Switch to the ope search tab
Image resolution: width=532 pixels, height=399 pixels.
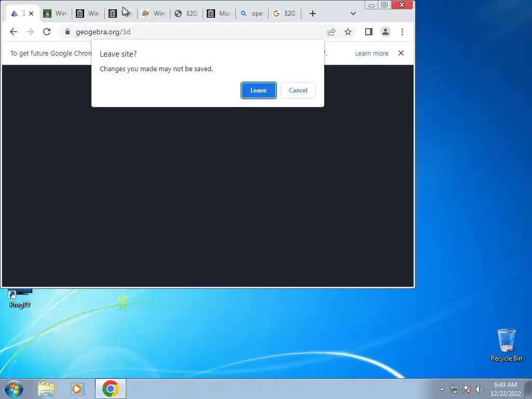(252, 14)
